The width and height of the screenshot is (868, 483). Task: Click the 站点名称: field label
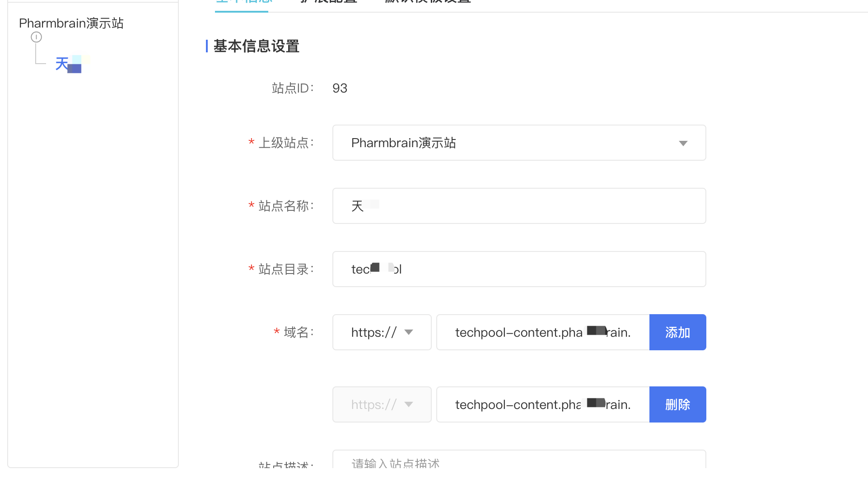[286, 206]
